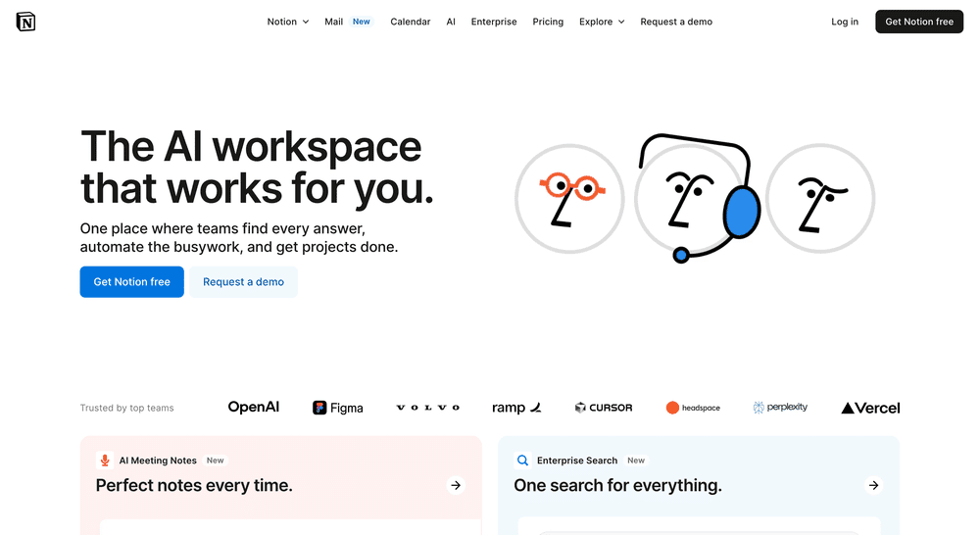Click the Notion logo icon

[x=25, y=22]
